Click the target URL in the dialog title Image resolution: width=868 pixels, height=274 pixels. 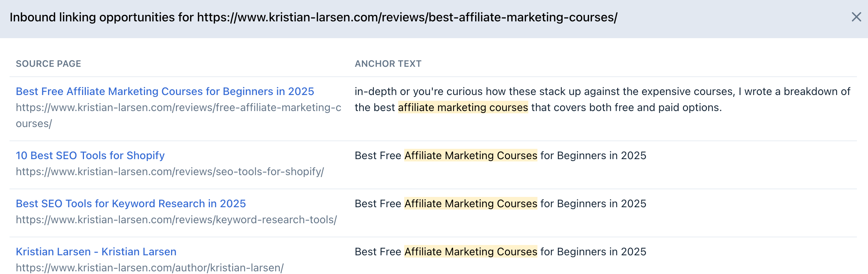pos(407,18)
